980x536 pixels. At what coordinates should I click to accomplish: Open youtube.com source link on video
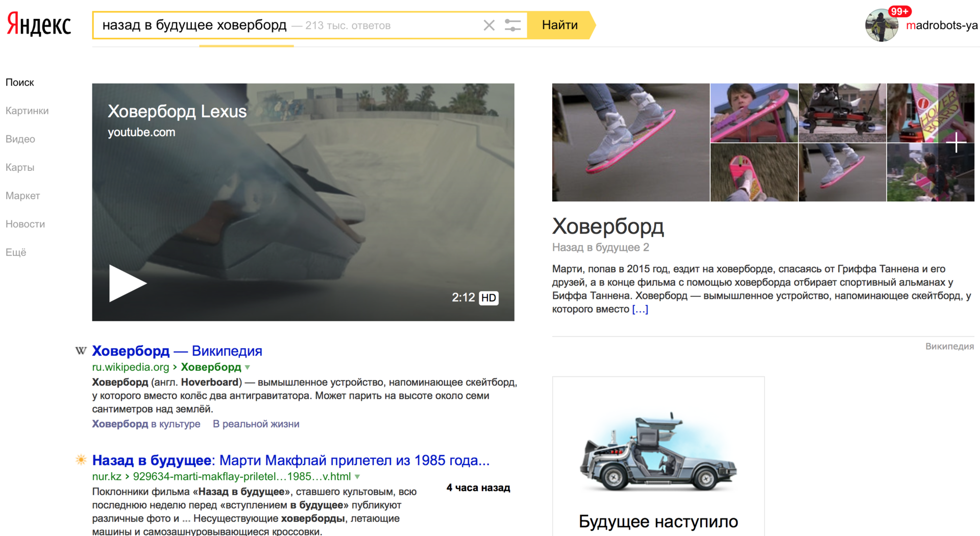click(141, 132)
